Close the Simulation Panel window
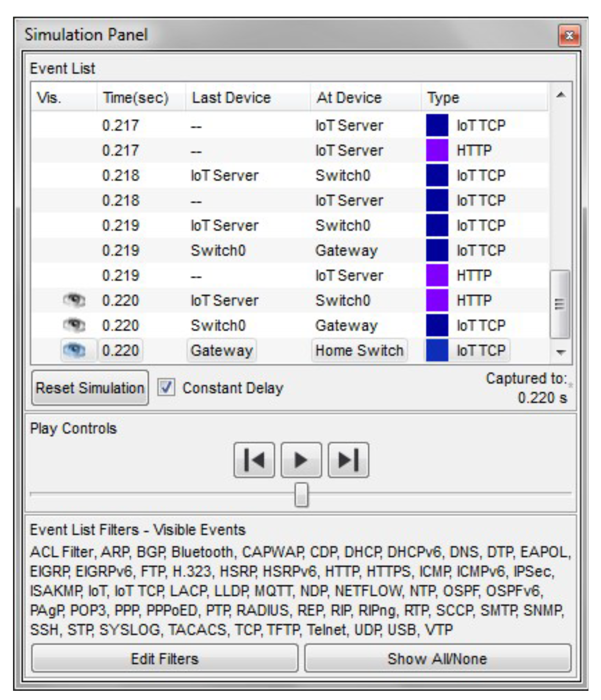The width and height of the screenshot is (601, 700). click(569, 35)
